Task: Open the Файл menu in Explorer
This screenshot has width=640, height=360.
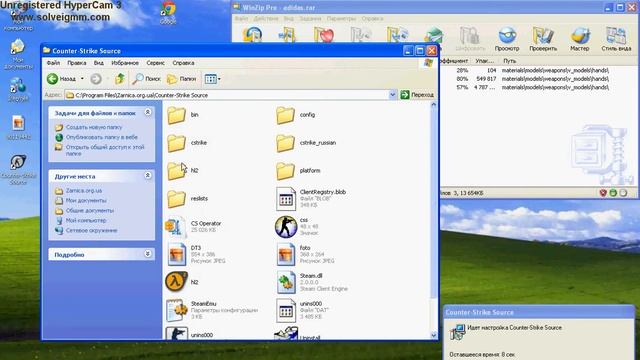Action: point(53,63)
